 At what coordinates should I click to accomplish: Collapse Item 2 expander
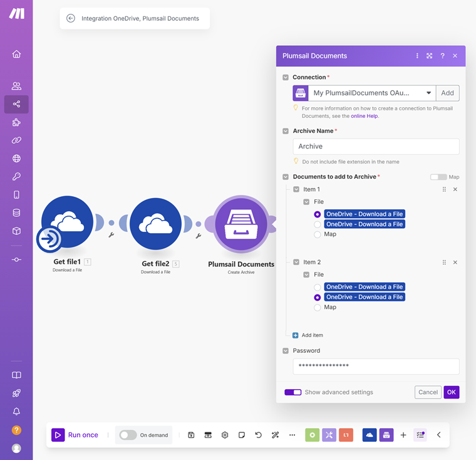pos(296,262)
